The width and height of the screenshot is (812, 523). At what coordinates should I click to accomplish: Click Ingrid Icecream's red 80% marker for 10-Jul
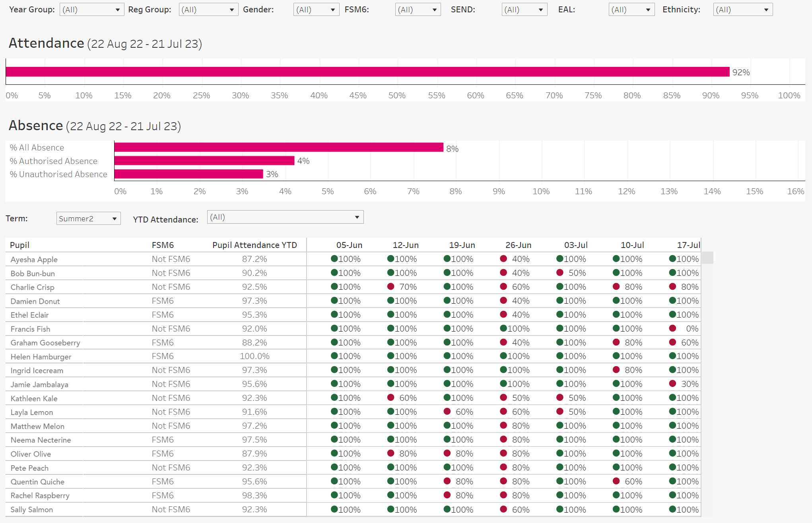(x=616, y=370)
